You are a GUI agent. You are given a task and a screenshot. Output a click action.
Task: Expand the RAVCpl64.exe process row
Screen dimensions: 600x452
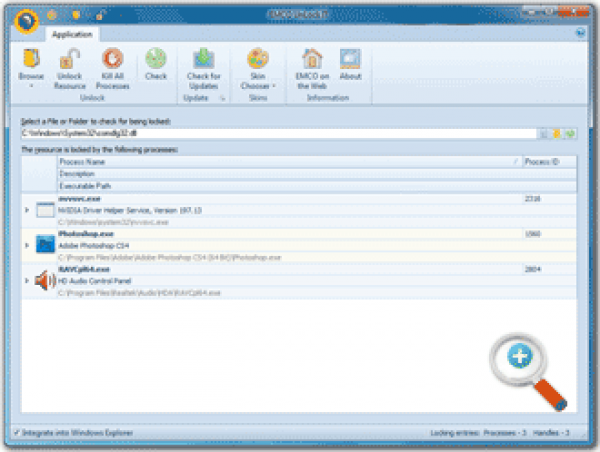click(x=27, y=280)
